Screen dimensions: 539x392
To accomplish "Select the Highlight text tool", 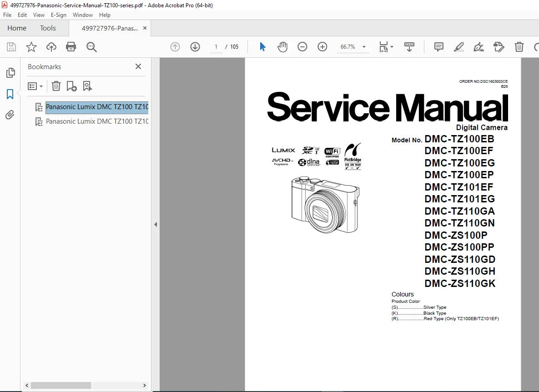I will pos(459,47).
